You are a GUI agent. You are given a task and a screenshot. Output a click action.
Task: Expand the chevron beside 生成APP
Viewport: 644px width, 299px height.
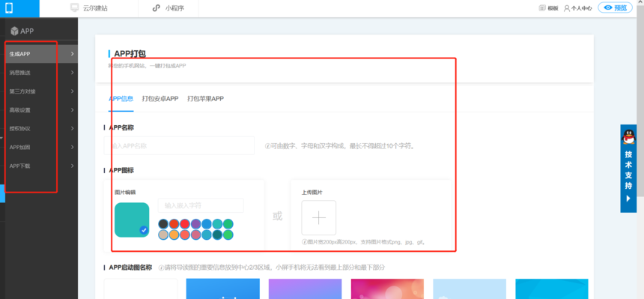tap(73, 54)
